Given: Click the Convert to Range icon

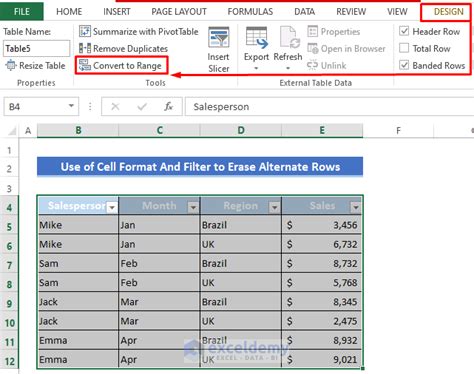Looking at the screenshot, I should (x=85, y=65).
